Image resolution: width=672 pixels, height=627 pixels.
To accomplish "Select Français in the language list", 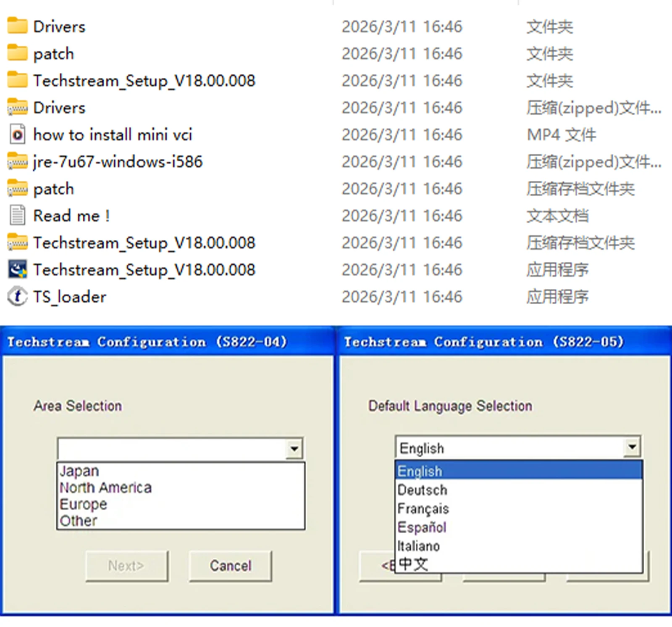I will click(519, 508).
